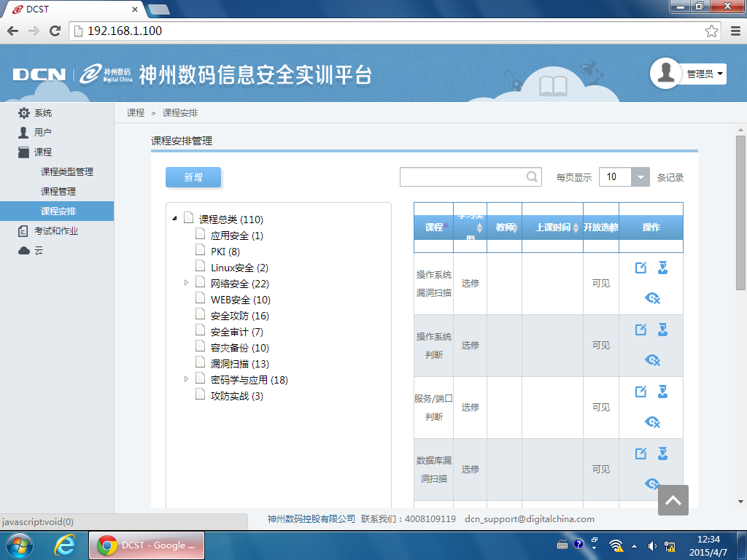The image size is (747, 560).
Task: Open Windows Start menu
Action: (20, 545)
